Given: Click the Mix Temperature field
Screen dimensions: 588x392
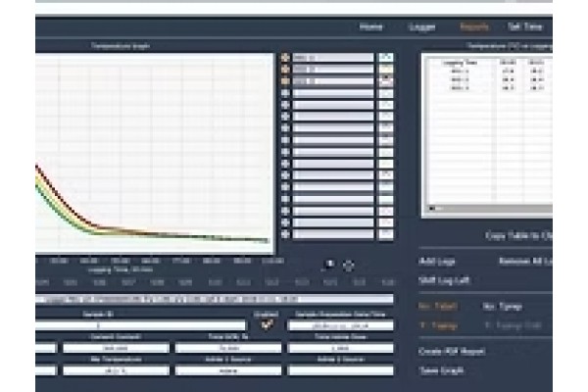Looking at the screenshot, I should [116, 370].
